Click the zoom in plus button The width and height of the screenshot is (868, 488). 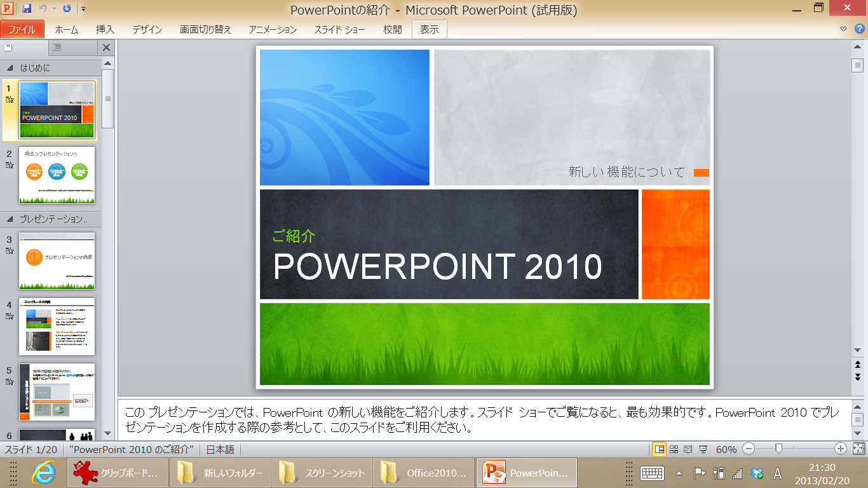[840, 449]
